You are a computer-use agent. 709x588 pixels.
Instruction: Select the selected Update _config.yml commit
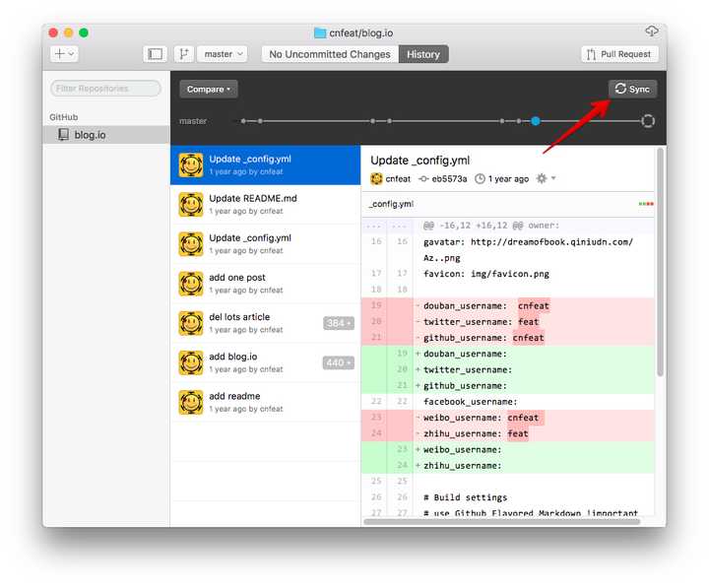click(x=266, y=165)
